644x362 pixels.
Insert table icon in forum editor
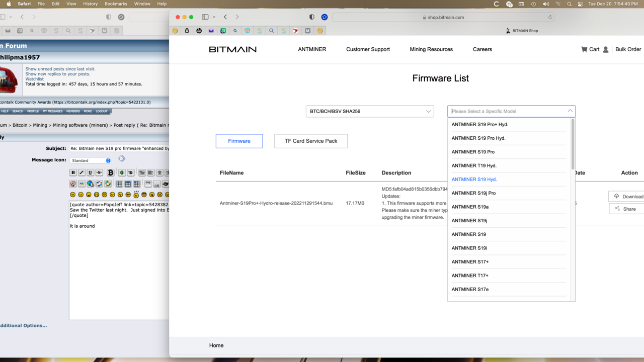[x=119, y=184]
